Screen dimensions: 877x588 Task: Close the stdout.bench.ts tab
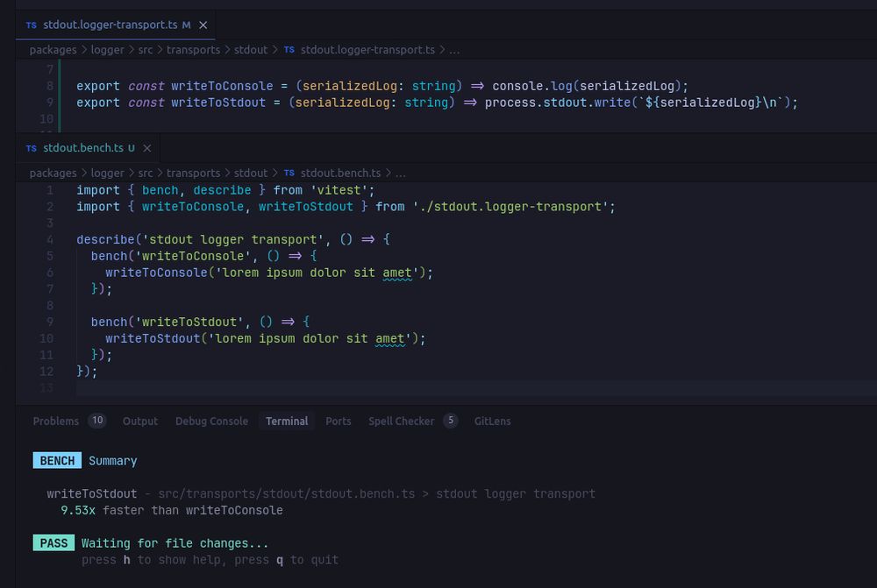click(x=147, y=148)
